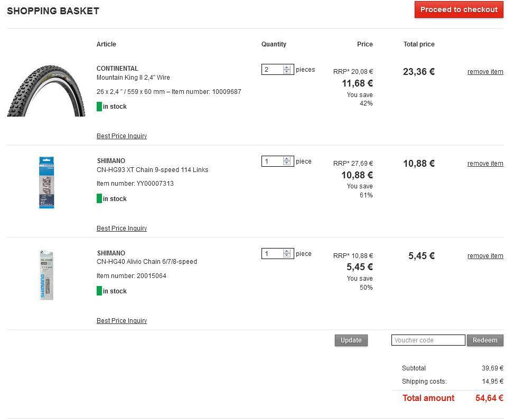Decrease quantity of Mountain King tire
Image resolution: width=514 pixels, height=420 pixels.
coord(287,72)
